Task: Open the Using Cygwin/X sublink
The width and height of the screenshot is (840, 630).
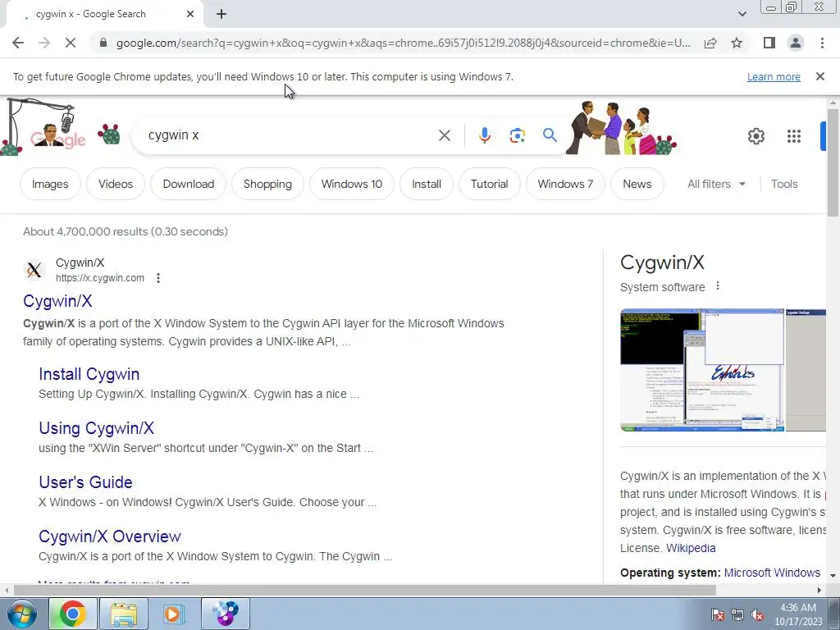Action: pyautogui.click(x=97, y=428)
